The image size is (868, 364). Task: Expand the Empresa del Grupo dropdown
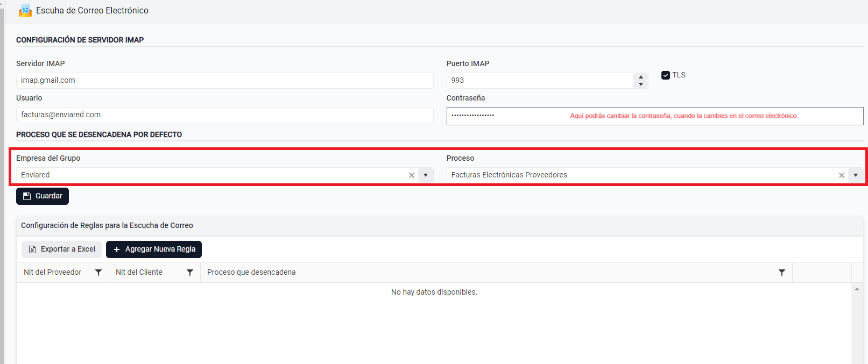[x=426, y=175]
